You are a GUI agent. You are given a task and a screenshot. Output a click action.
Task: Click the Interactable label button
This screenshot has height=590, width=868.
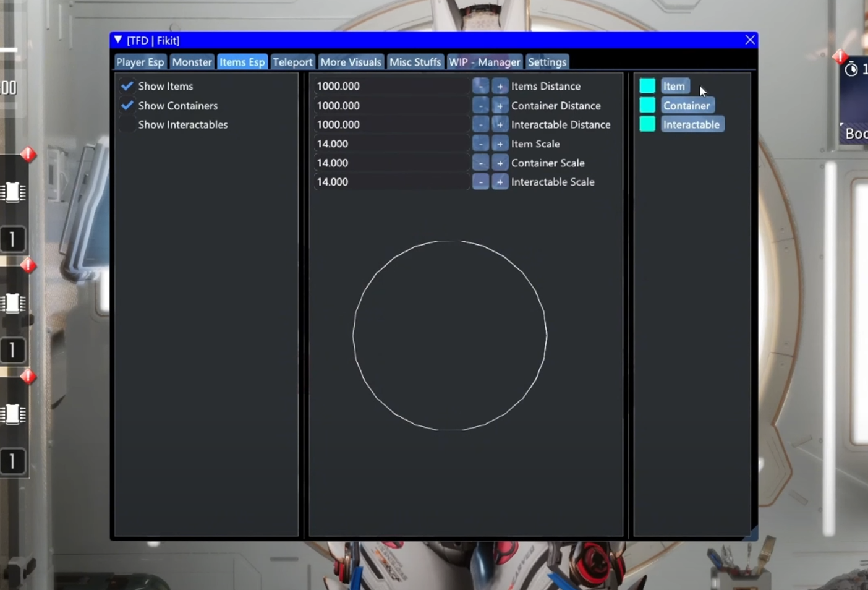click(691, 125)
